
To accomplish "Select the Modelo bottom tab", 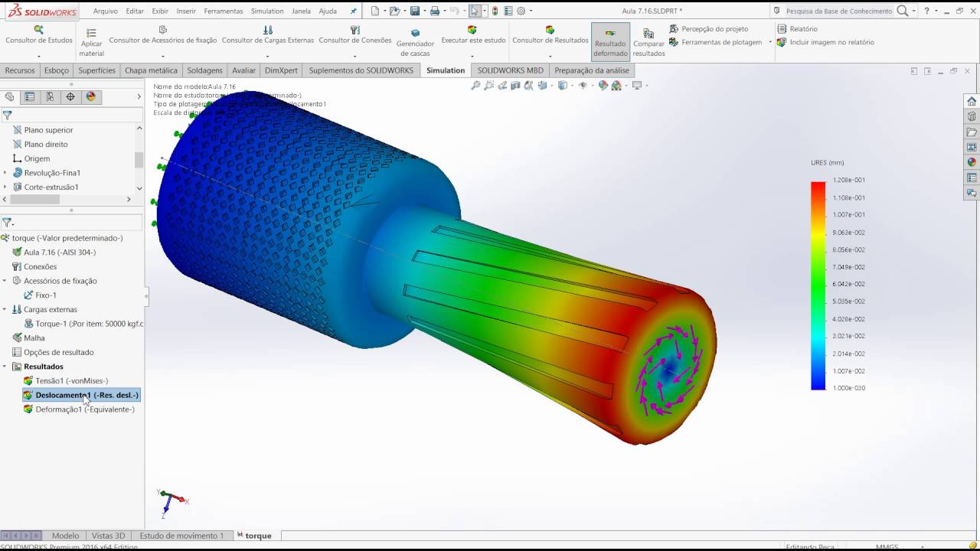I will pos(65,536).
